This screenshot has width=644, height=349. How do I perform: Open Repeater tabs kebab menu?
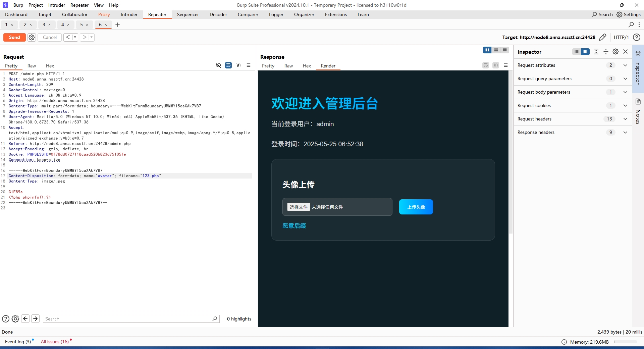pos(639,24)
